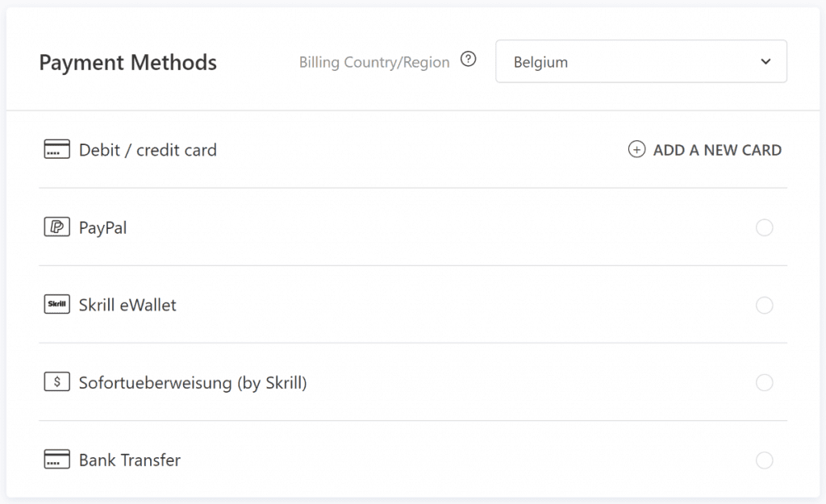Viewport: 826px width, 504px height.
Task: Click the Skrill eWallet label text
Action: click(x=127, y=306)
